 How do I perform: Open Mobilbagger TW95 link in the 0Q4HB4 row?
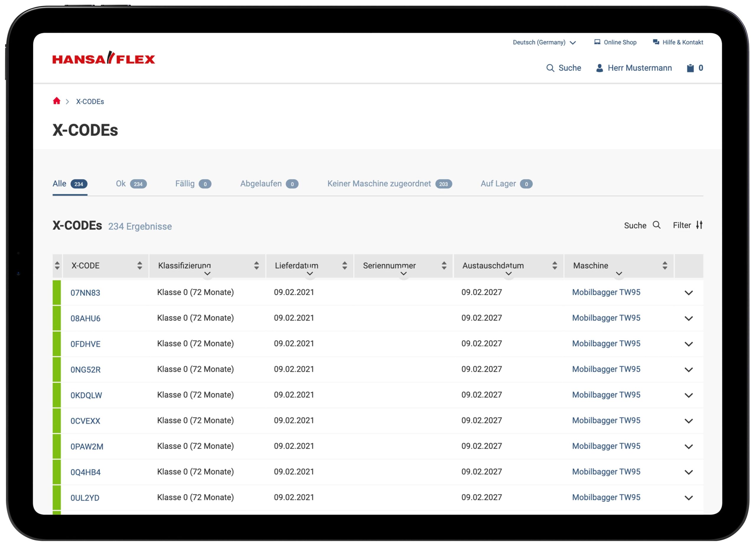click(606, 471)
